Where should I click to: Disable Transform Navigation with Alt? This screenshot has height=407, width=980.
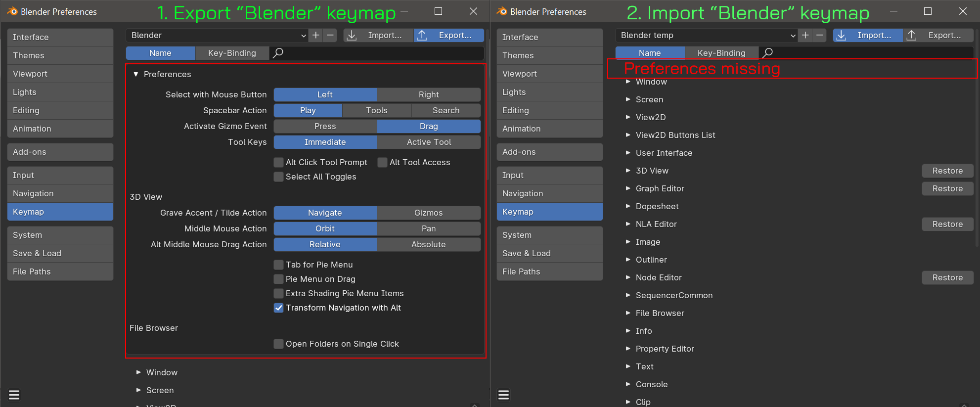[279, 308]
